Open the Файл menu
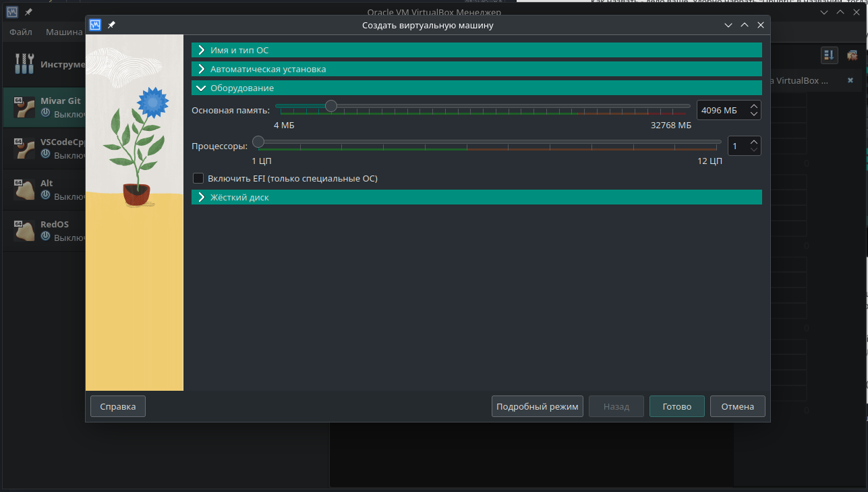Screen dimensions: 868x492 coord(20,32)
